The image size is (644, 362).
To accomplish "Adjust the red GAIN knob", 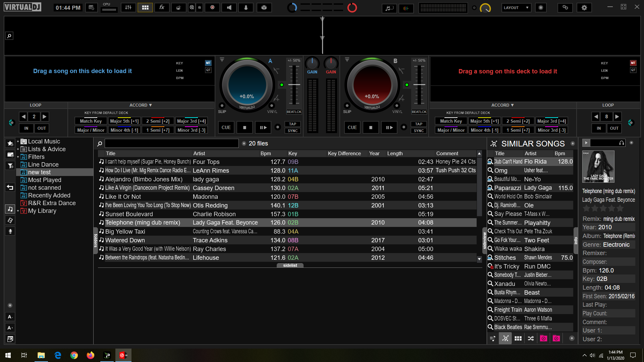I will tap(331, 63).
